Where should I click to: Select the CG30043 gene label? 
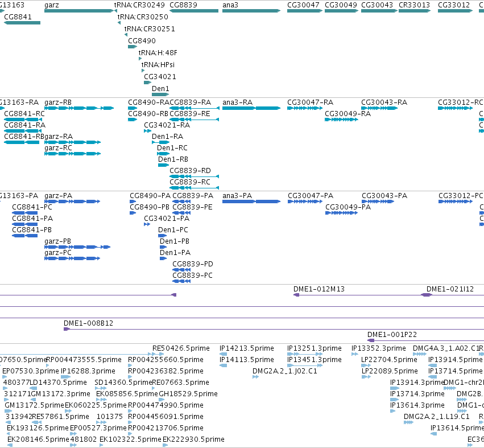377,5
